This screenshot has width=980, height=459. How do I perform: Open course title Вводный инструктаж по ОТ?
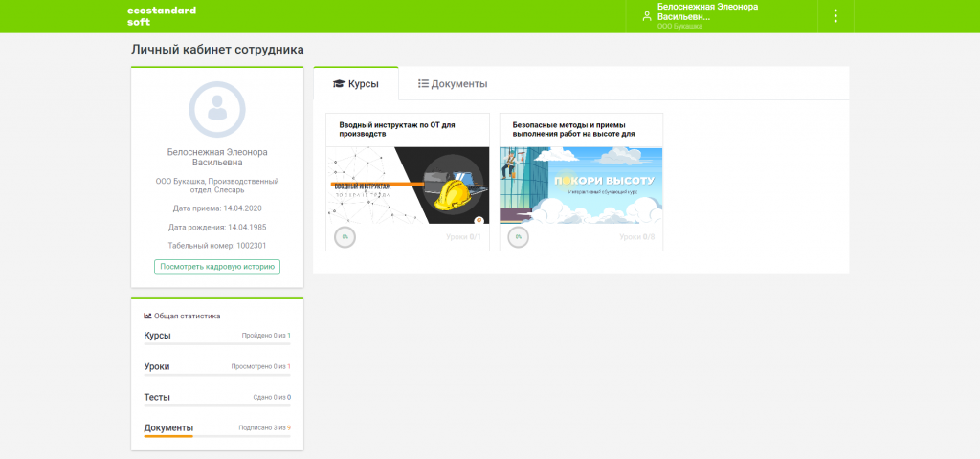396,129
